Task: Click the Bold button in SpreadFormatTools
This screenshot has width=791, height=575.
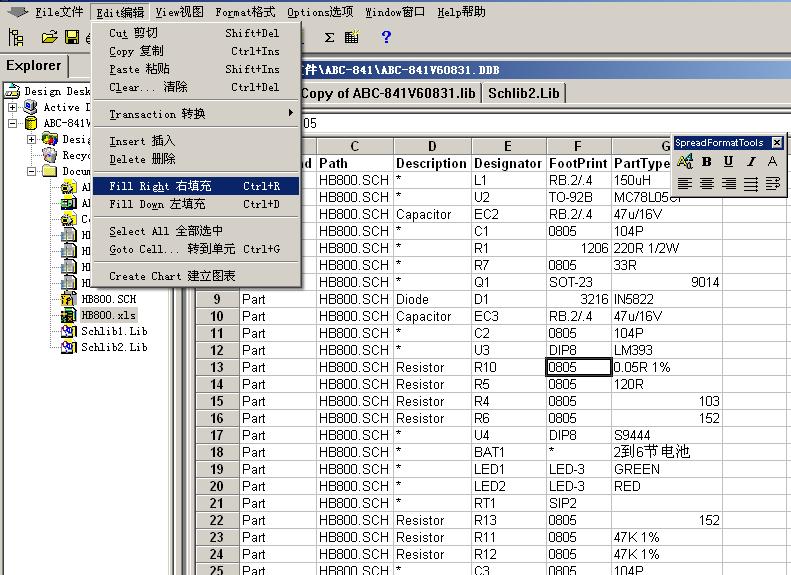Action: pos(707,162)
